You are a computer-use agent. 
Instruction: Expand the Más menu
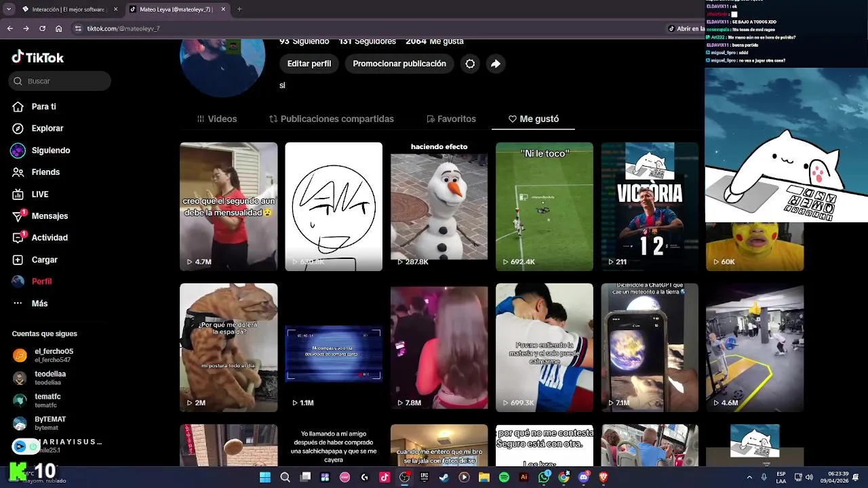(39, 303)
